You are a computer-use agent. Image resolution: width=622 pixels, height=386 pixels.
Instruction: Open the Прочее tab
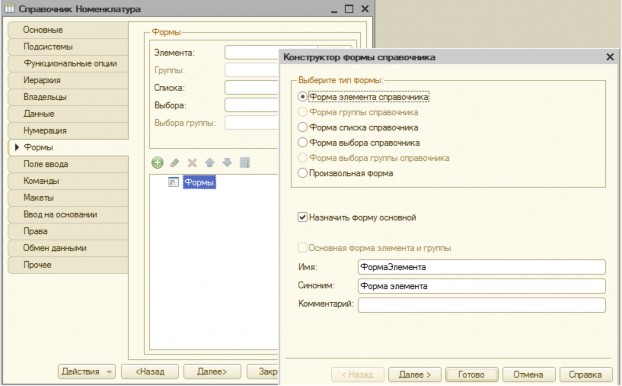[68, 265]
